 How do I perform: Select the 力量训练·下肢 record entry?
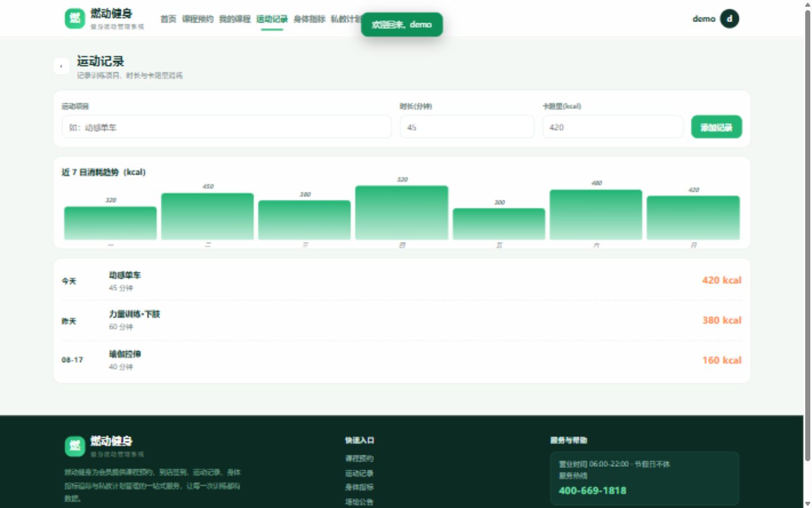point(401,321)
